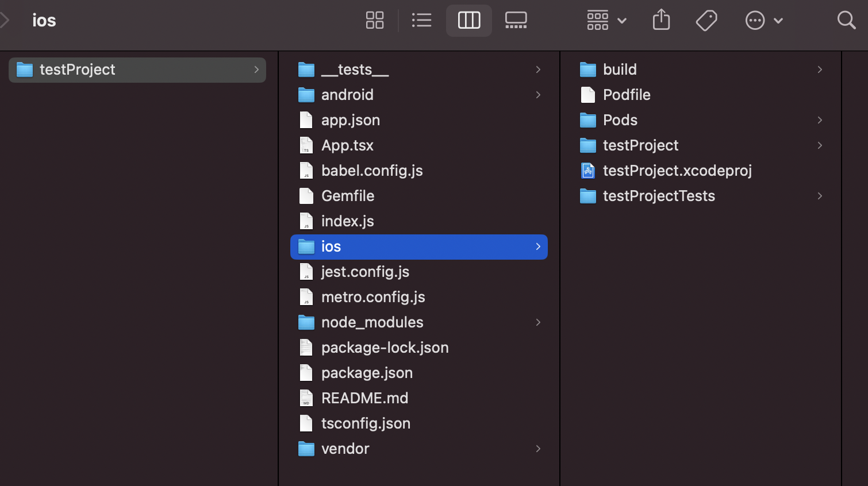Select the package.json file
Screen dimensions: 868x486
coord(419,373)
